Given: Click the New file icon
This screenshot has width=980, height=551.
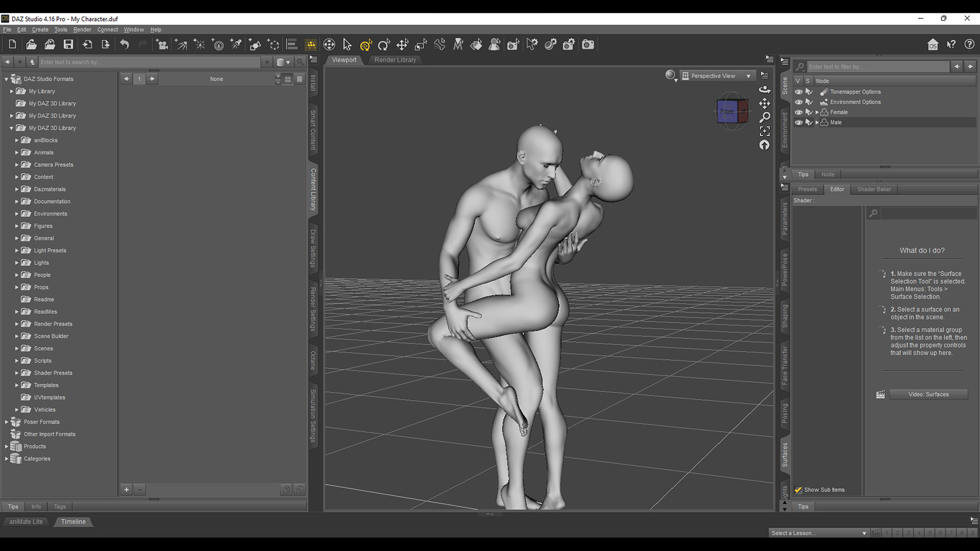Looking at the screenshot, I should (13, 44).
